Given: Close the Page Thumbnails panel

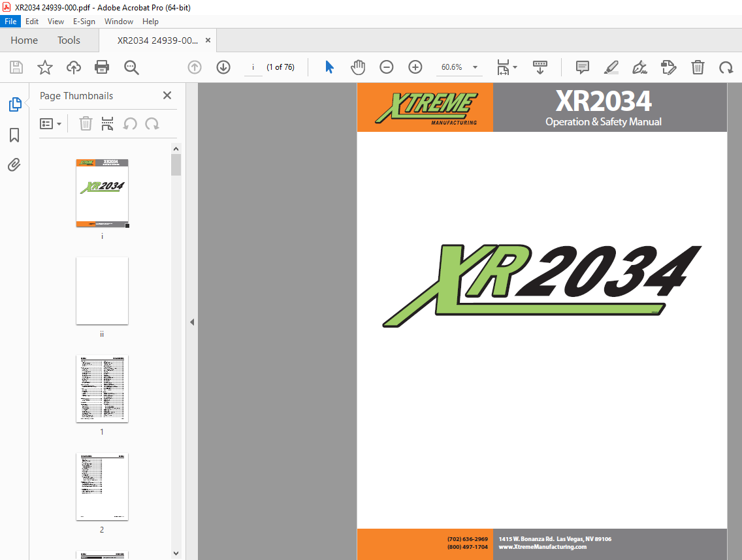Looking at the screenshot, I should 167,95.
